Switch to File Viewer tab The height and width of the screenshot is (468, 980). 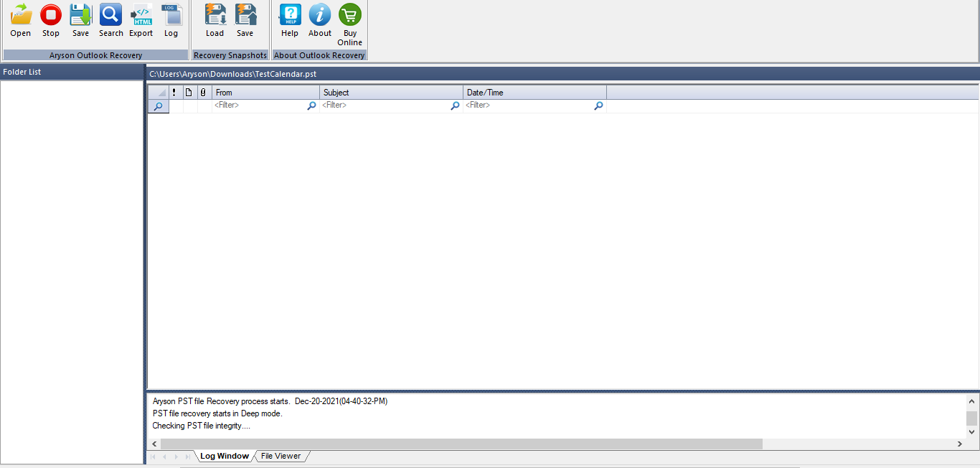coord(281,457)
